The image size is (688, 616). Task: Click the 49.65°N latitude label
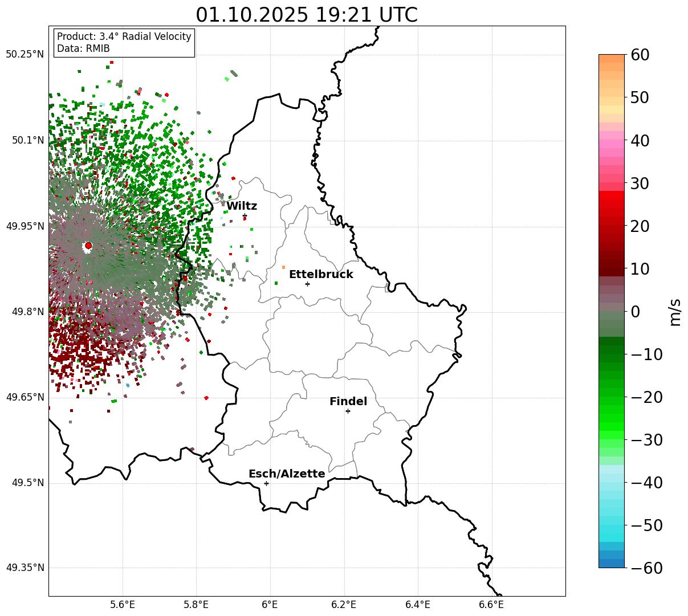pyautogui.click(x=25, y=397)
